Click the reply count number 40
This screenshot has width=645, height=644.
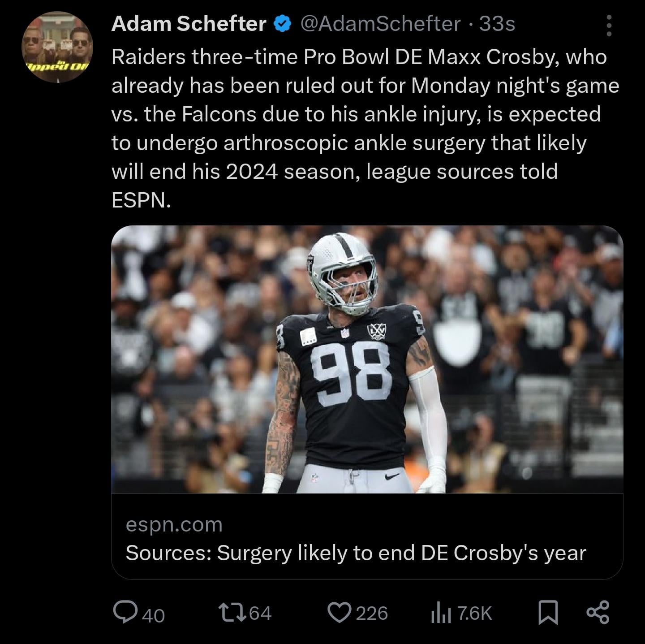pos(154,615)
